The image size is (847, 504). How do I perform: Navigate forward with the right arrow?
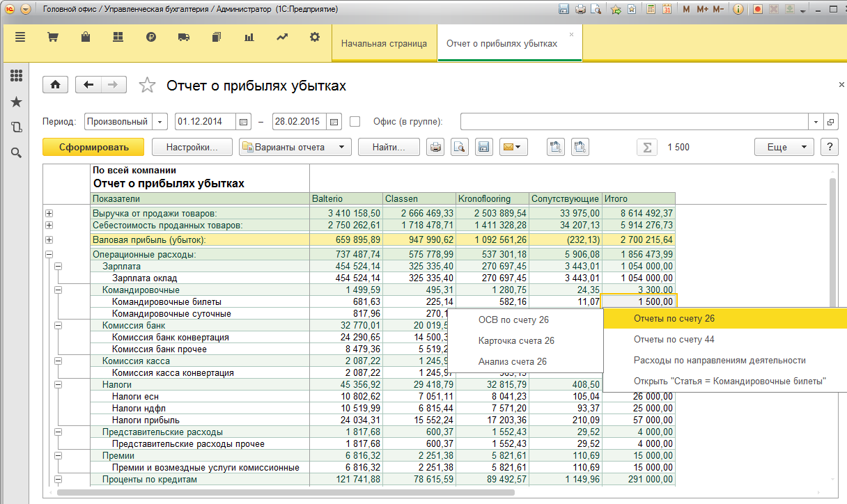(114, 84)
